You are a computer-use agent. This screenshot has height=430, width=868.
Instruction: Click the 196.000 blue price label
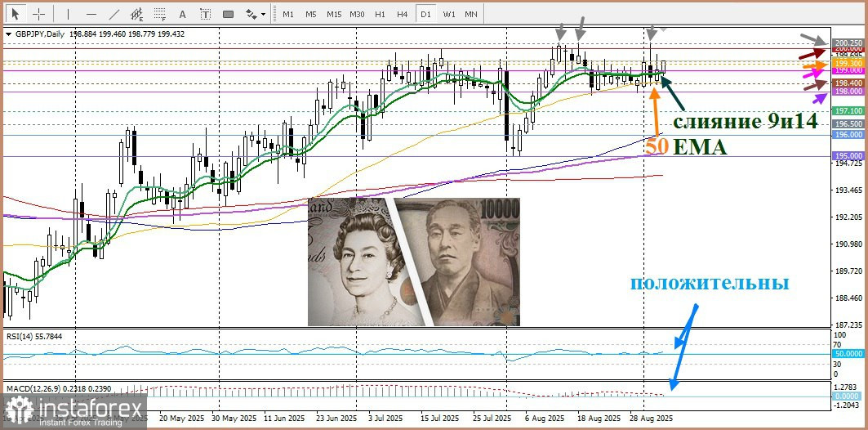pos(848,135)
